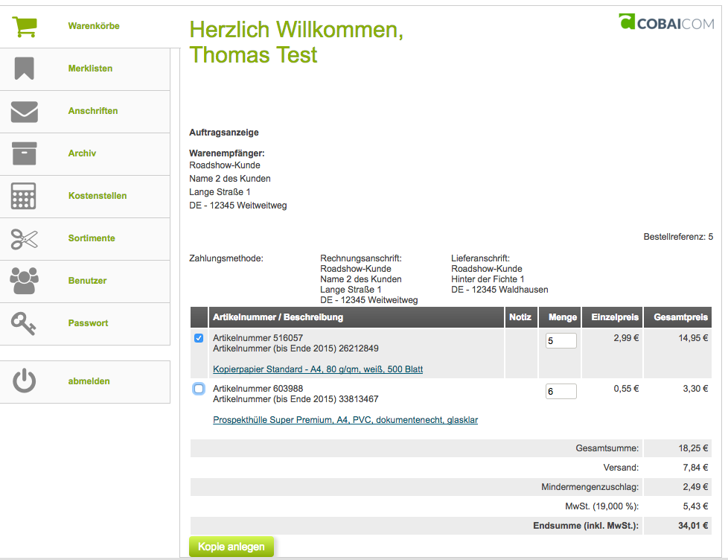Image resolution: width=728 pixels, height=560 pixels.
Task: Click the COBAICOM logo
Action: coord(665,22)
